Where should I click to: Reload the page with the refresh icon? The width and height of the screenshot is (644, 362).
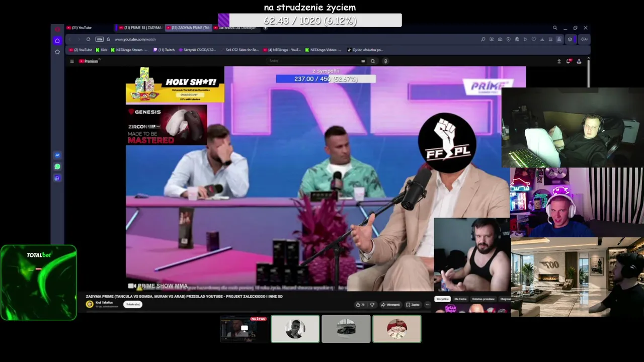88,39
